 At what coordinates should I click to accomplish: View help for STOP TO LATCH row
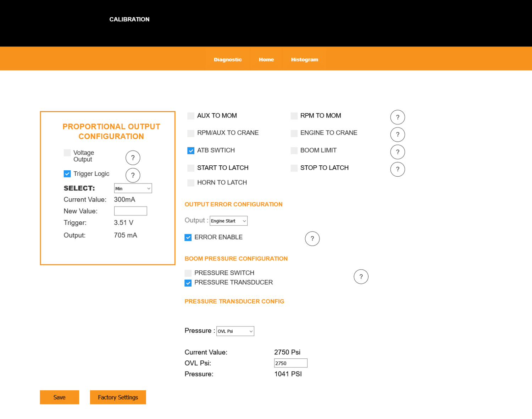pyautogui.click(x=398, y=169)
